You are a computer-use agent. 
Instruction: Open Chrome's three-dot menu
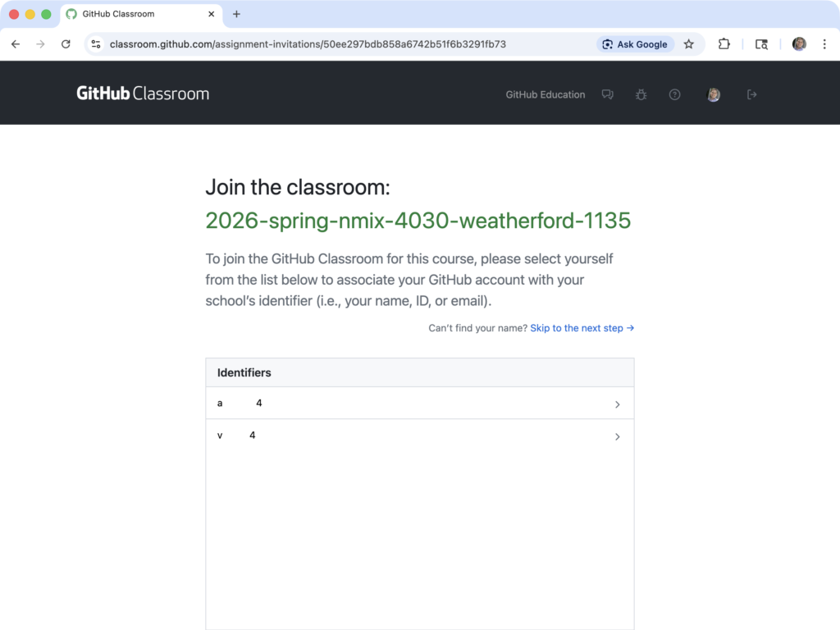click(824, 44)
